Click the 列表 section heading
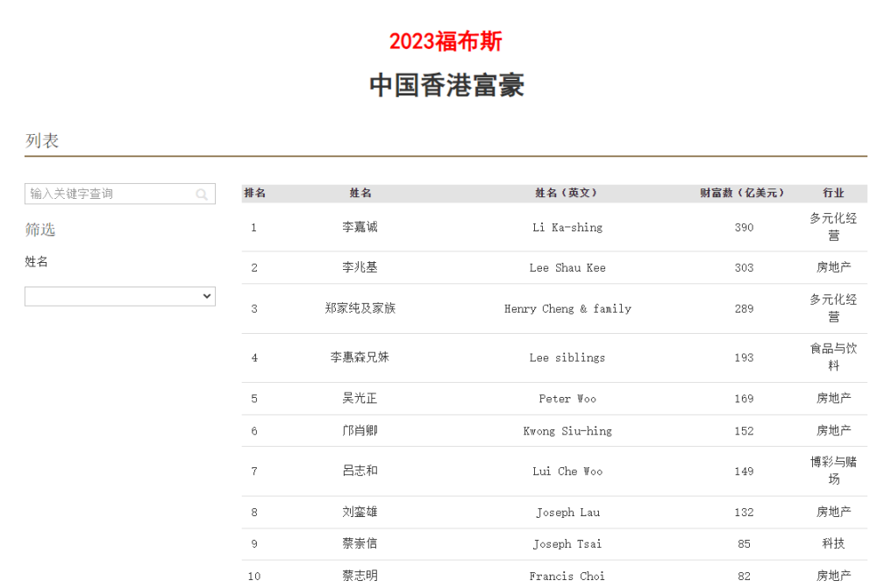The image size is (877, 588). coord(42,141)
